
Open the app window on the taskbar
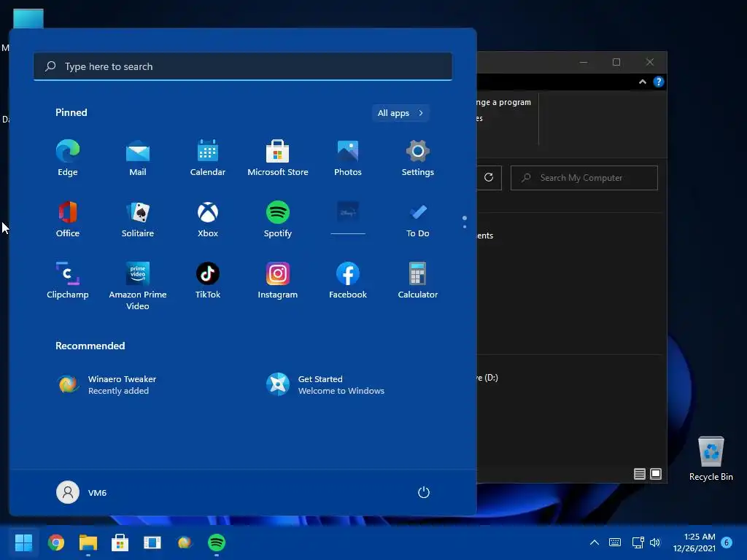click(152, 542)
